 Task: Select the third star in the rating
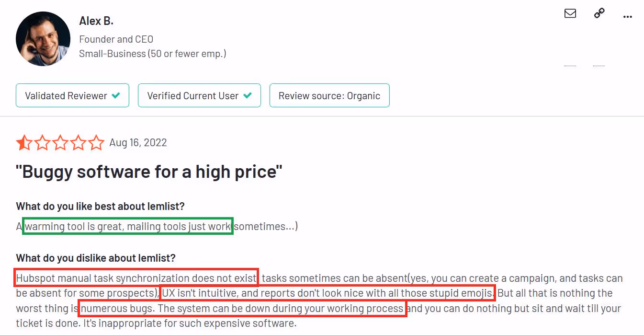tap(60, 142)
